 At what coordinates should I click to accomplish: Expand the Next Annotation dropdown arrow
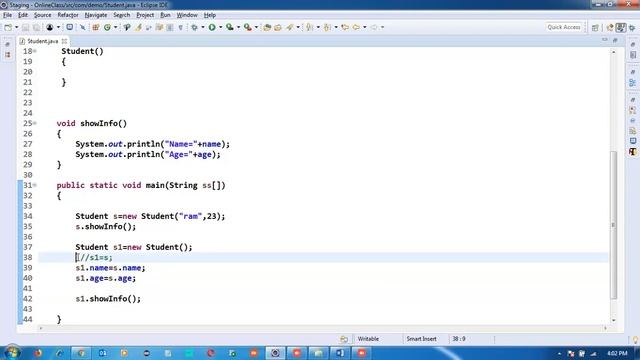[x=318, y=27]
